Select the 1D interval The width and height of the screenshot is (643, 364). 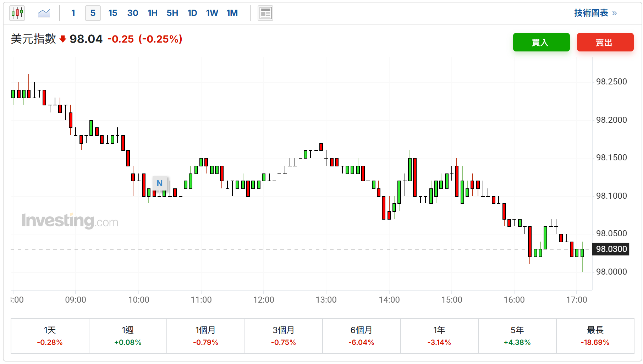click(192, 13)
